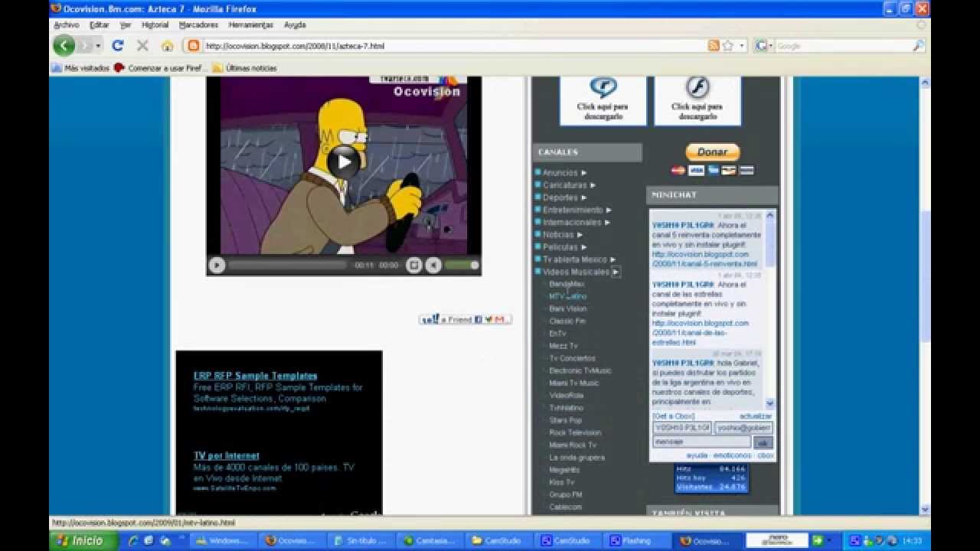Screen dimensions: 980x551
Task: Open the Marcadores menu
Action: (x=198, y=25)
